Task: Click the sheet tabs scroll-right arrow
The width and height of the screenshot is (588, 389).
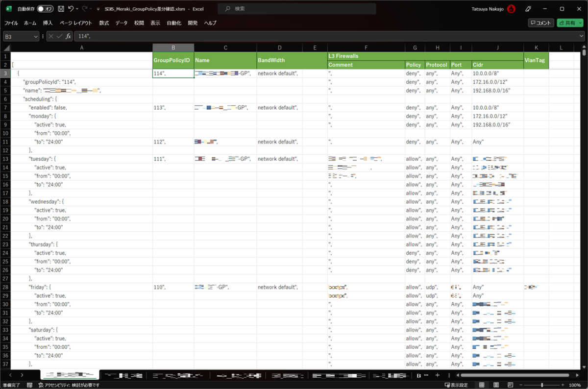Action: (22, 375)
